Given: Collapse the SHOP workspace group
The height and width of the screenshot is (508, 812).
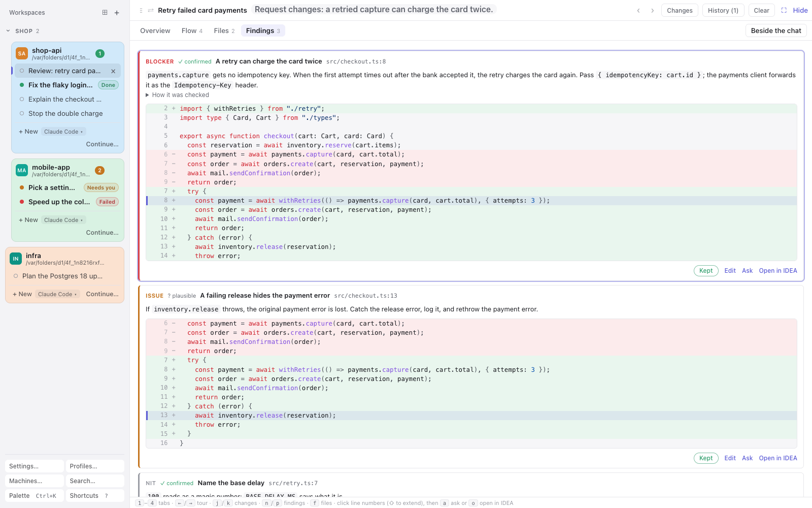Looking at the screenshot, I should pyautogui.click(x=8, y=31).
